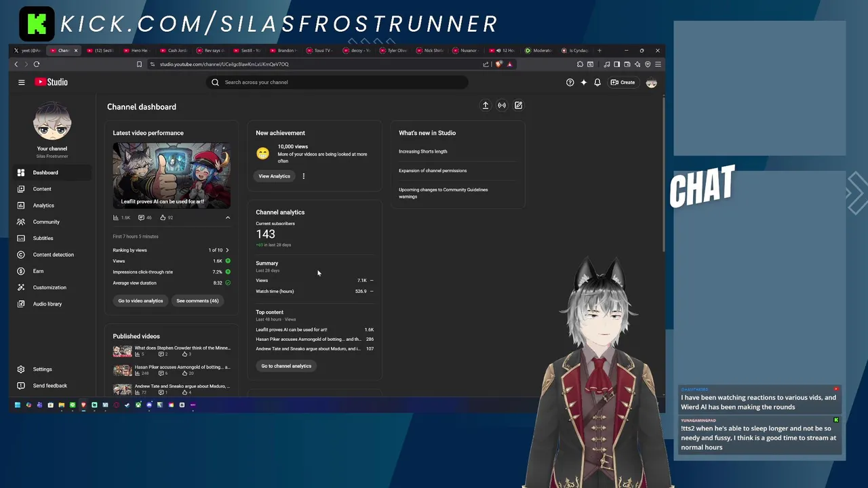Image resolution: width=868 pixels, height=488 pixels.
Task: Click the comments icon showing 46
Action: pos(141,218)
